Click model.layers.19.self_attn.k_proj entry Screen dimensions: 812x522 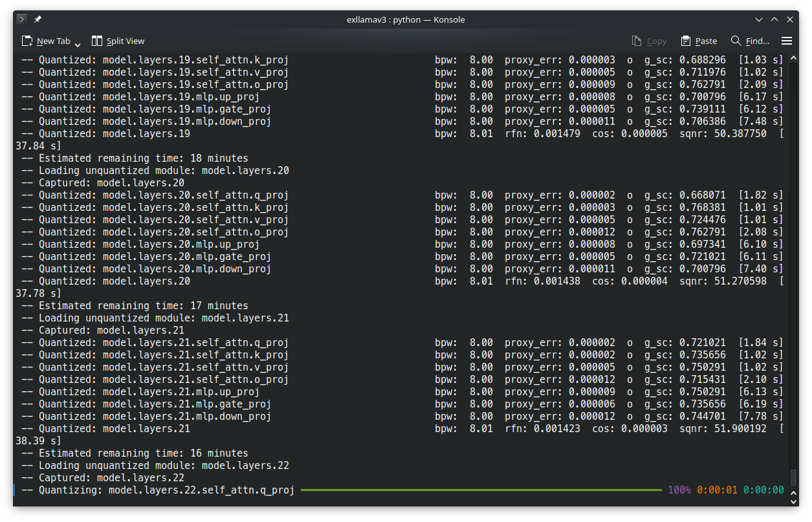coord(195,60)
